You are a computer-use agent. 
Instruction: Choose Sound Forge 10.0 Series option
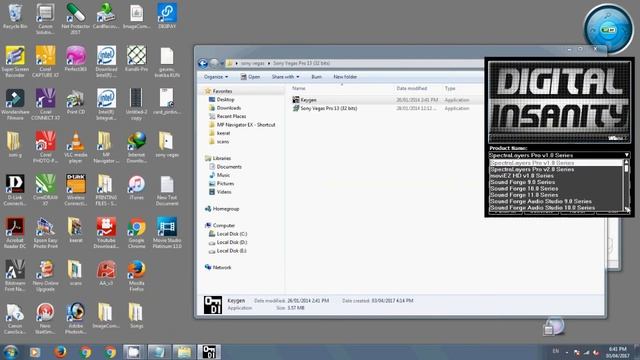[x=556, y=189]
